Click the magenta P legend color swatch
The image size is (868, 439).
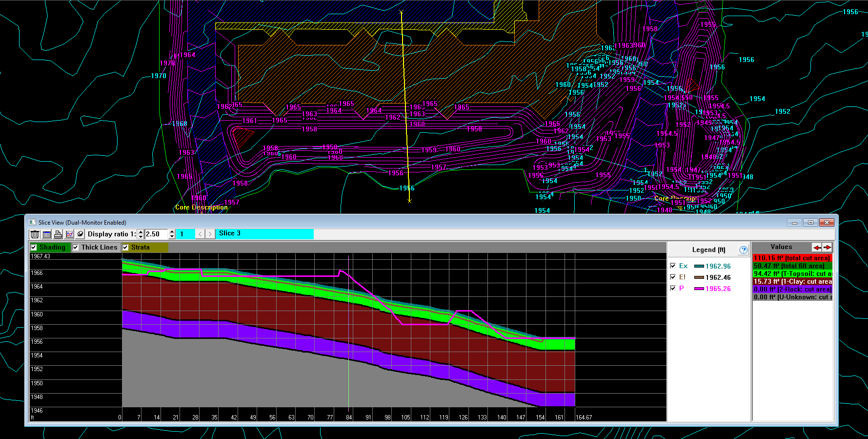click(699, 289)
